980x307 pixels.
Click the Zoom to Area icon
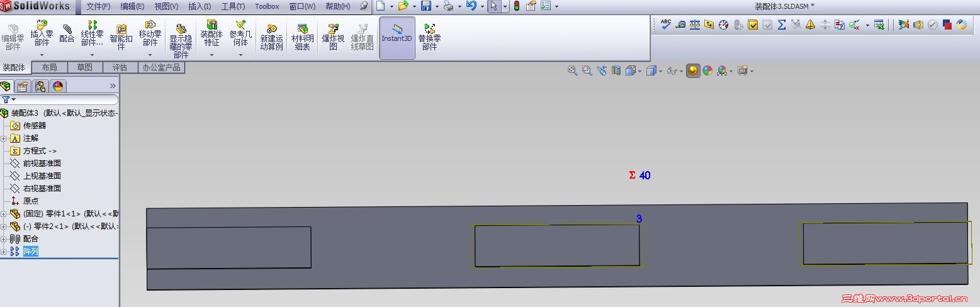(x=587, y=70)
